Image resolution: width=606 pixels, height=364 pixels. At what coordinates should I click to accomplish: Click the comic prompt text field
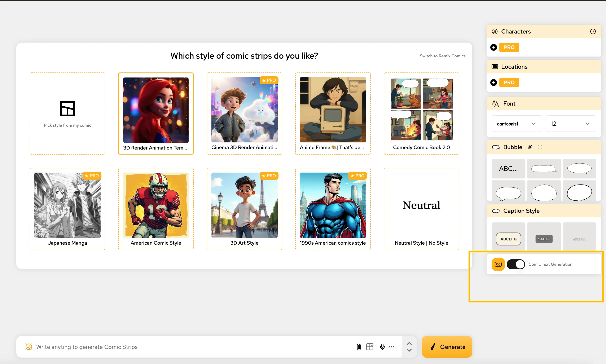(x=191, y=347)
